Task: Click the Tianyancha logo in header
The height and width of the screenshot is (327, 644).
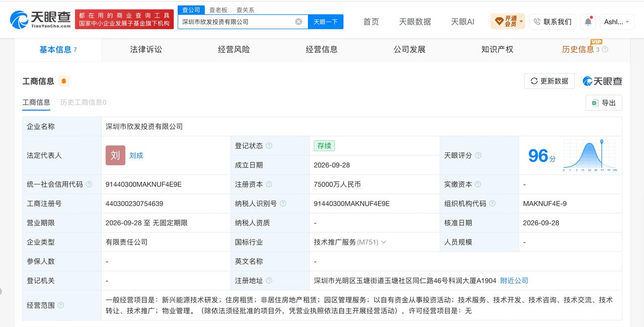Action: click(x=40, y=20)
